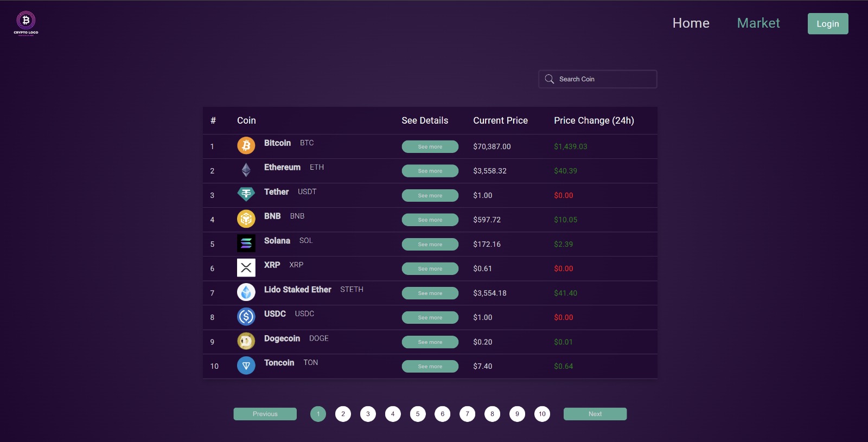Click Bitcoin price $70,387.00

pos(492,146)
